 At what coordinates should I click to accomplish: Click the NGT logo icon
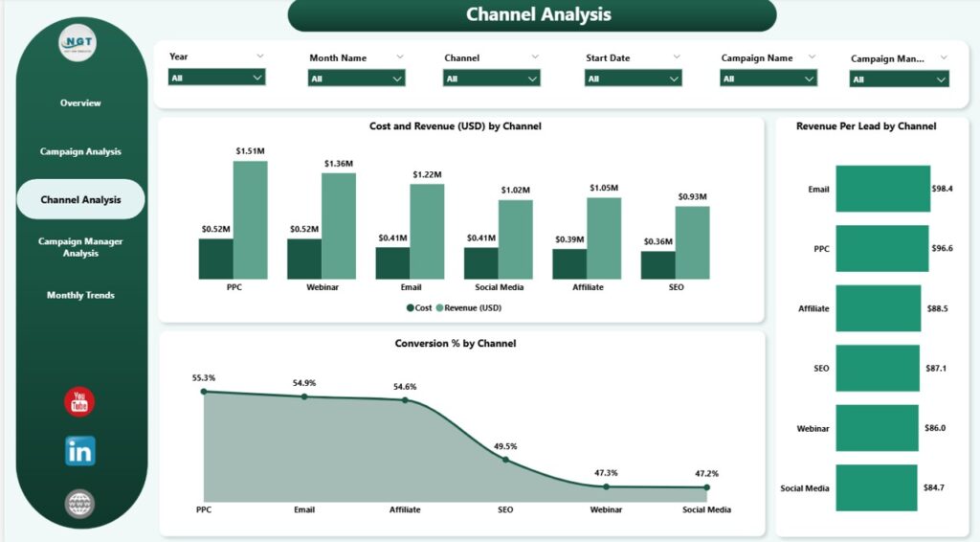coord(78,42)
